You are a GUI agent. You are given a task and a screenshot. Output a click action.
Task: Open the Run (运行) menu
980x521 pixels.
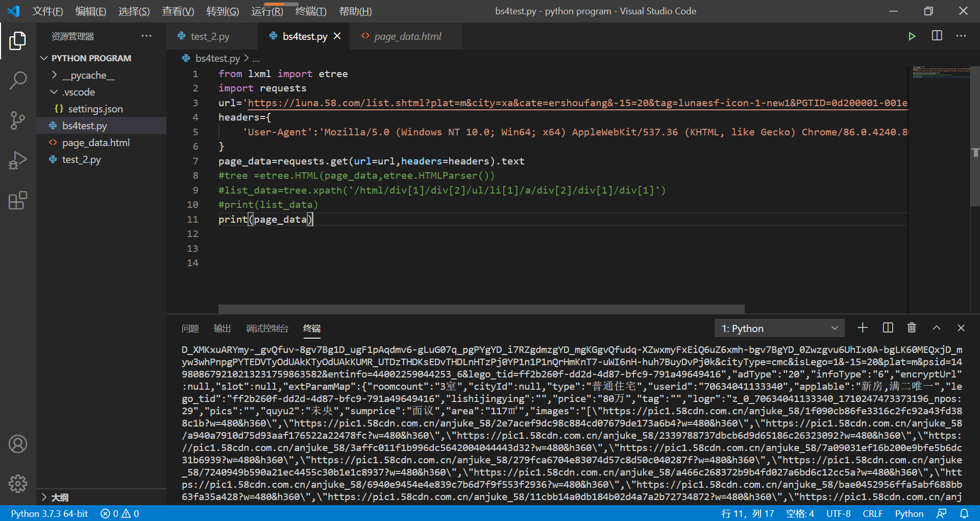point(267,11)
